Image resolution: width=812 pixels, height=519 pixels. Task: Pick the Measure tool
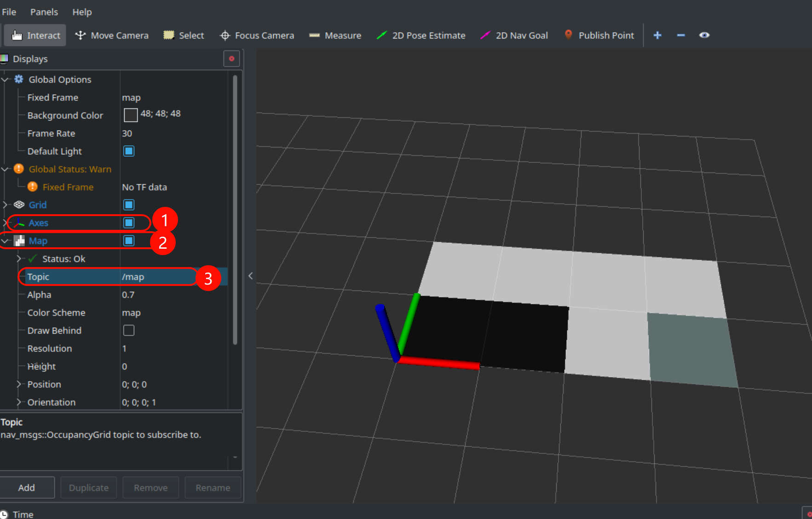coord(335,35)
